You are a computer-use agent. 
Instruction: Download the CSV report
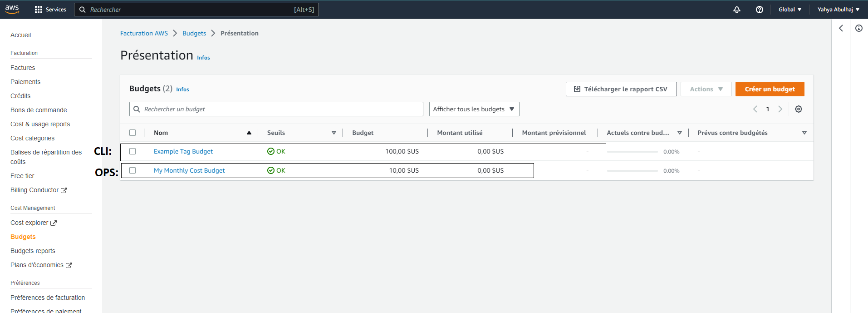[621, 89]
